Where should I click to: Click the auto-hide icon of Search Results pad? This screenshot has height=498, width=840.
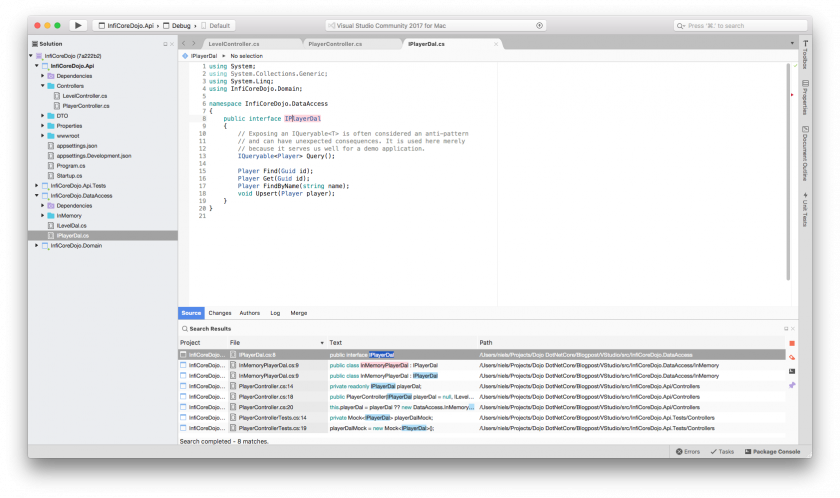click(786, 329)
